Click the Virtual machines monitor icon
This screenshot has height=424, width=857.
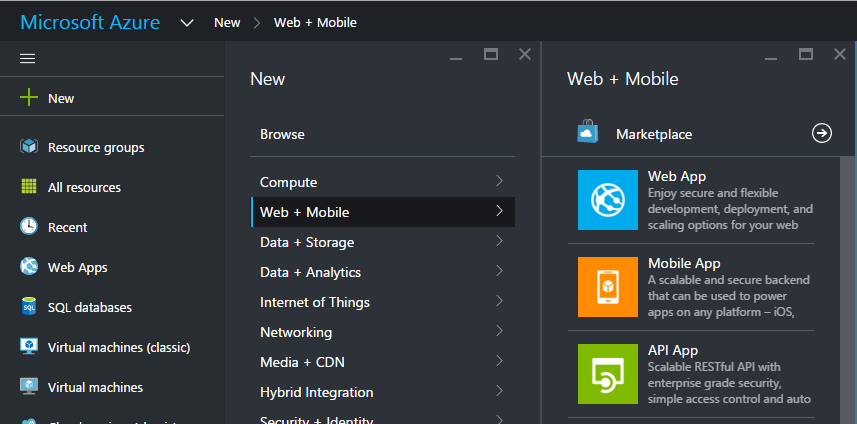point(28,386)
